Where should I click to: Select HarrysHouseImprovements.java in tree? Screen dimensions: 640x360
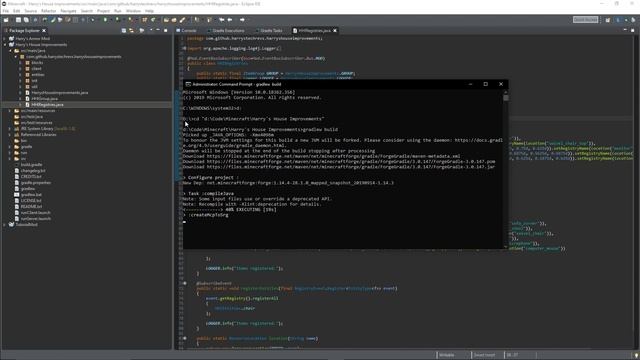pyautogui.click(x=59, y=93)
